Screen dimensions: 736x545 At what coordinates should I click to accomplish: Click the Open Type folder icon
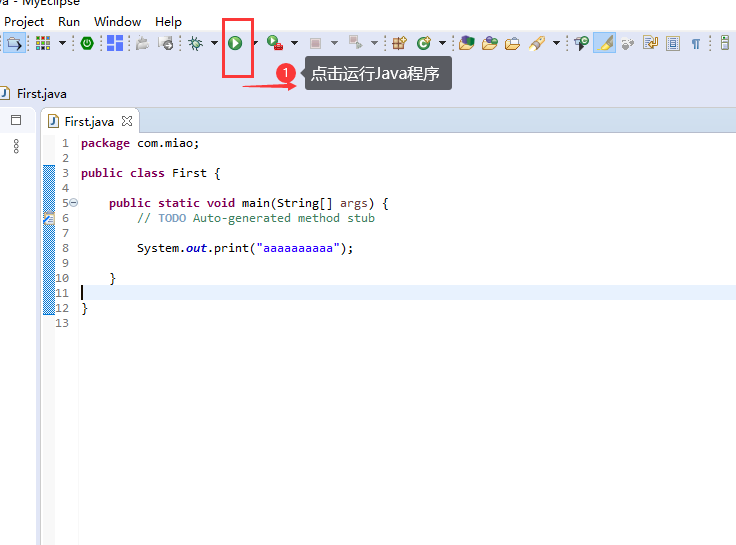pos(467,43)
